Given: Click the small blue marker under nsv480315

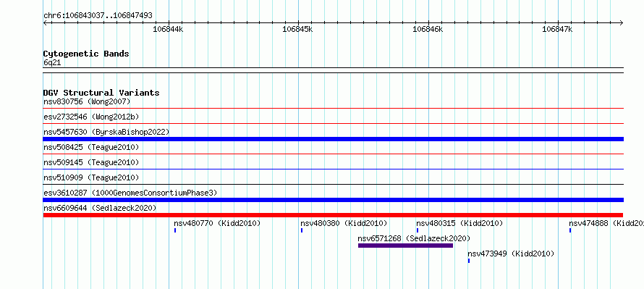Looking at the screenshot, I should pos(418,230).
